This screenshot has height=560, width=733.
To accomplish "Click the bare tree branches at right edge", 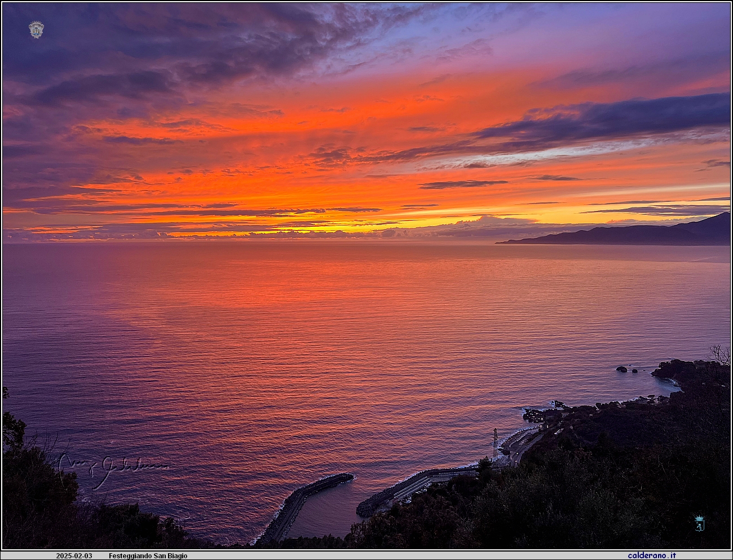I will point(719,354).
